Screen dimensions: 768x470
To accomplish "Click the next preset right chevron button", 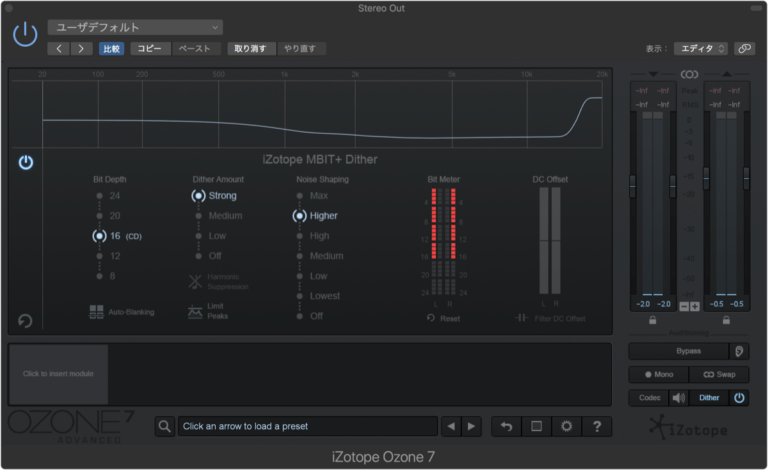I will [81, 48].
